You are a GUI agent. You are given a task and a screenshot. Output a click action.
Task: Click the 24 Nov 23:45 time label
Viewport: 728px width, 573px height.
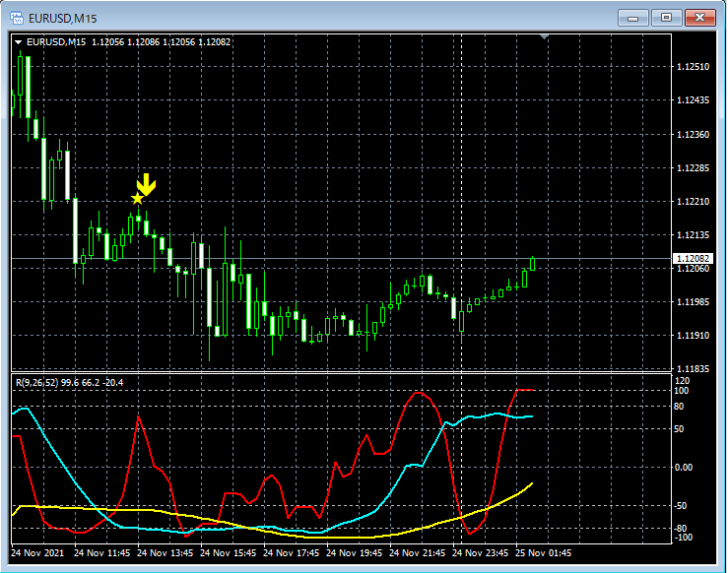tap(480, 553)
